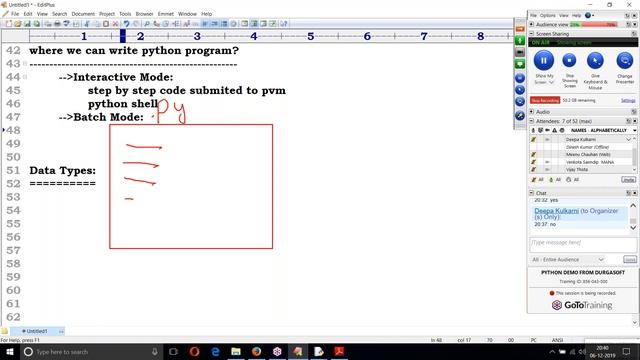The image size is (640, 360).
Task: Click the Save toolbar icon
Action: [x=27, y=24]
